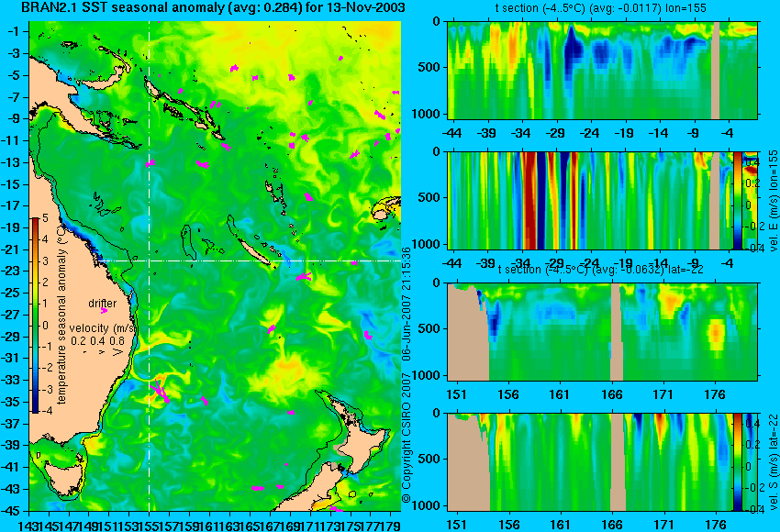Viewport: 780px width, 532px height.
Task: Click longitude axis label '143' on map
Action: 29,525
